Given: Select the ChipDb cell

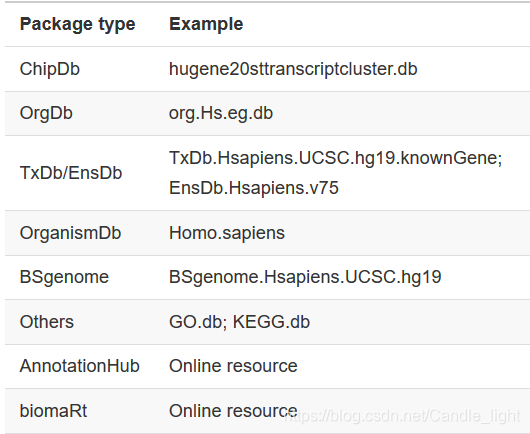Looking at the screenshot, I should (x=50, y=69).
